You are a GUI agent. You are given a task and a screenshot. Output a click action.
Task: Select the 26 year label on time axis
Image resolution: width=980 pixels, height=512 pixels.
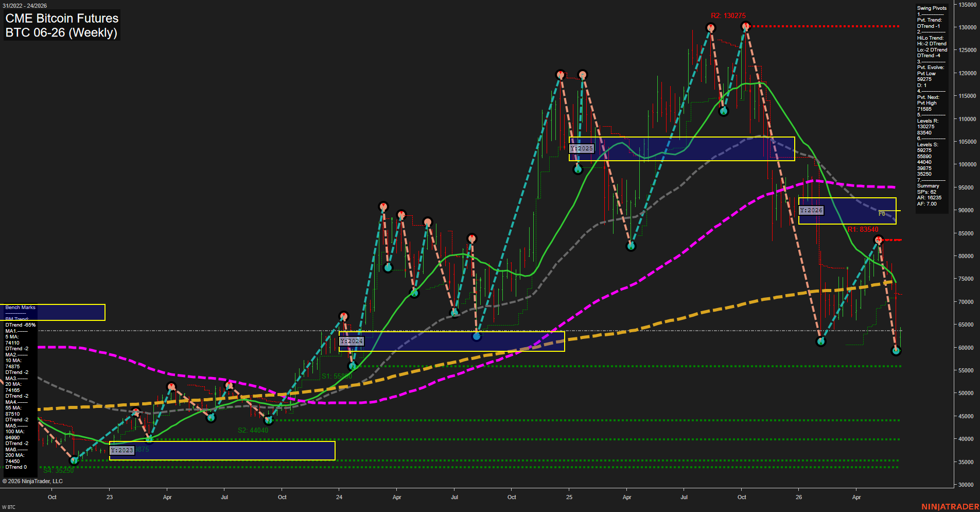click(799, 497)
